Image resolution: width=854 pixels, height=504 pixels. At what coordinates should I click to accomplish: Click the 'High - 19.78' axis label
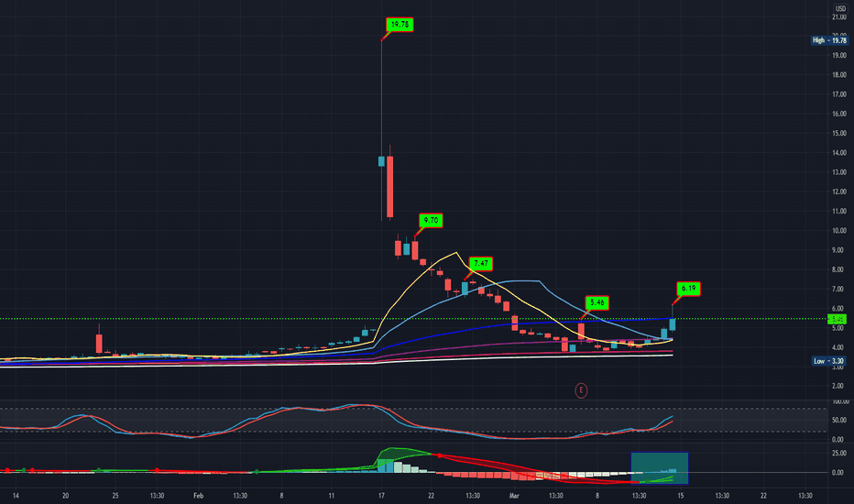[x=829, y=40]
